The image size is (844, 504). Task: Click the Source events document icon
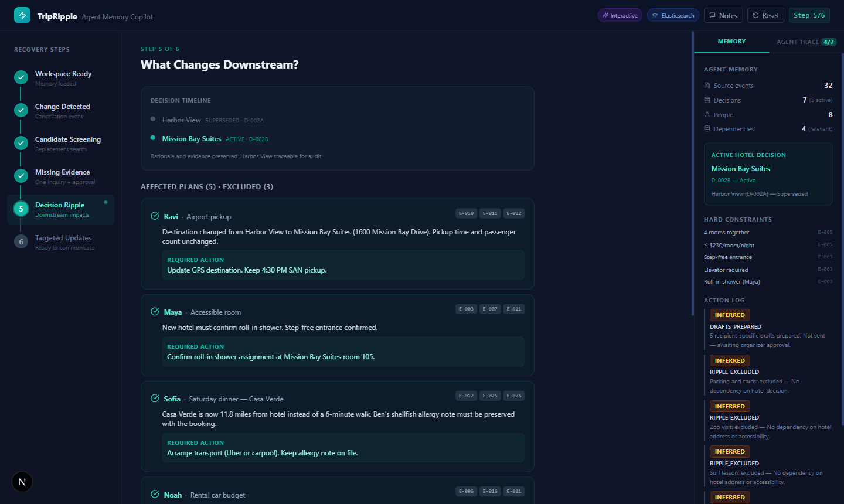click(707, 86)
